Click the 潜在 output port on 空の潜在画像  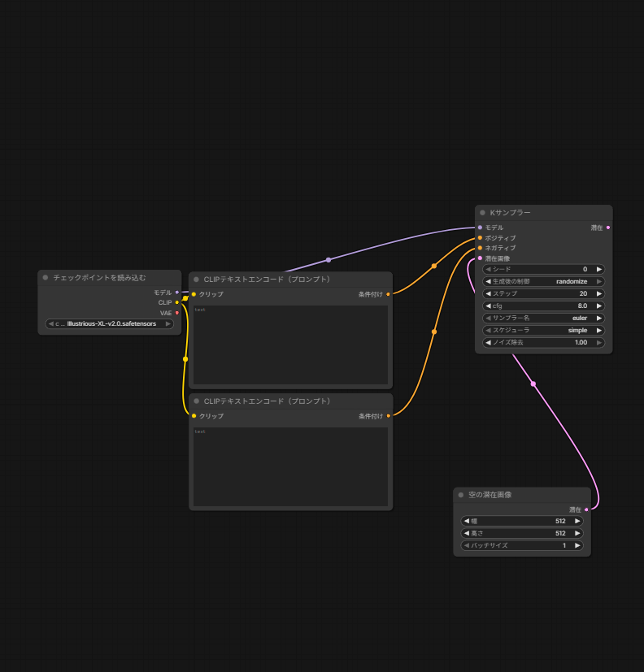[586, 509]
